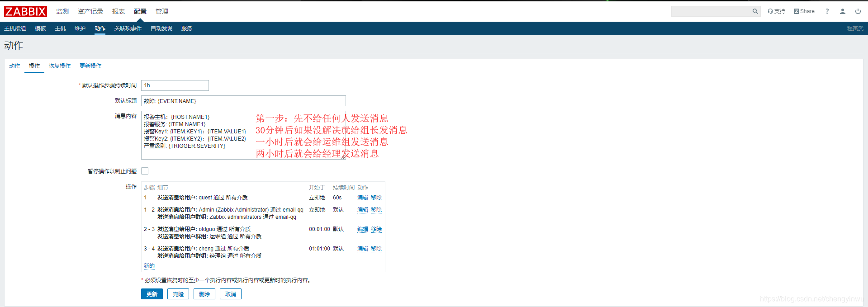This screenshot has width=868, height=307.
Task: Click the 60s duration value
Action: click(337, 198)
